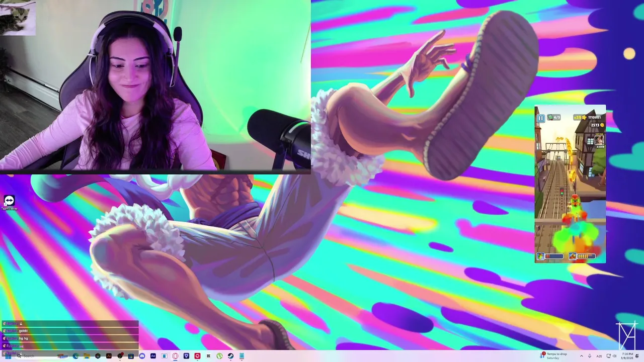Click the score 1110801 in game
This screenshot has width=644, height=362.
[594, 118]
